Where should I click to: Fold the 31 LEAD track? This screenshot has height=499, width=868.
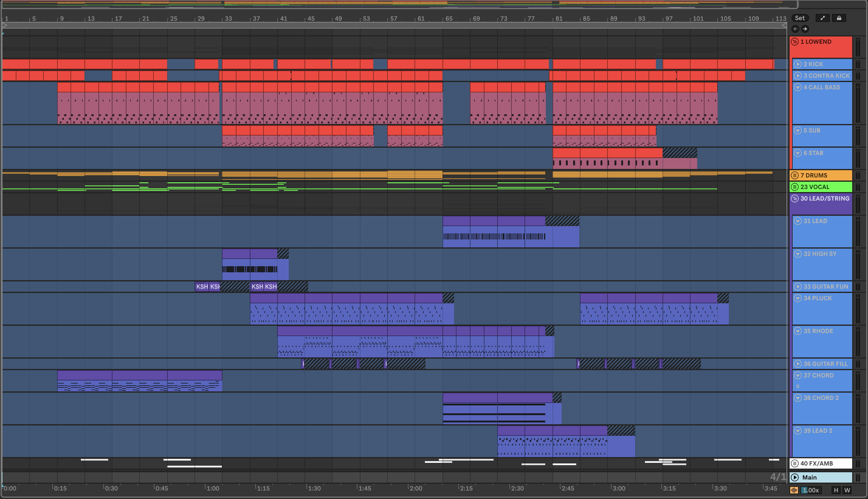tap(798, 221)
